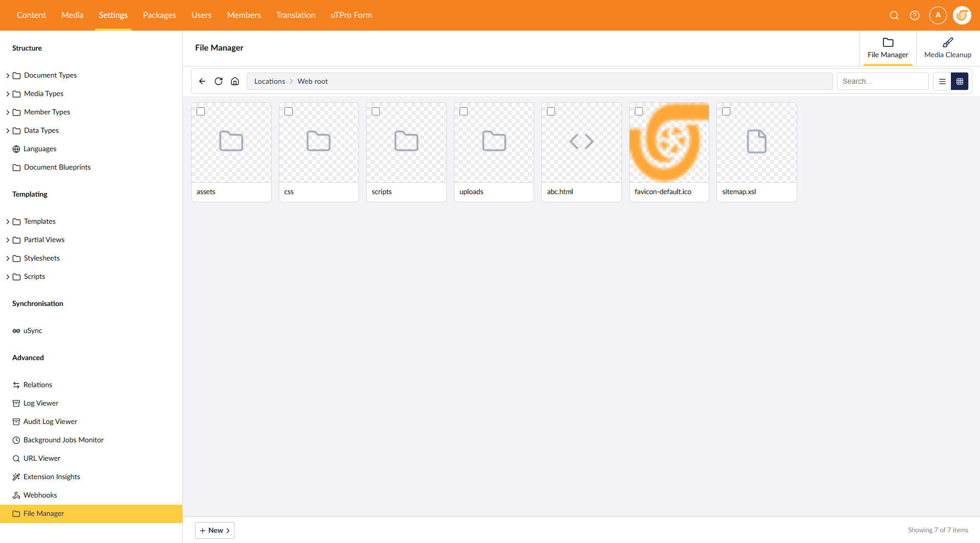The width and height of the screenshot is (980, 543).
Task: Open Log Viewer in sidebar
Action: (41, 403)
